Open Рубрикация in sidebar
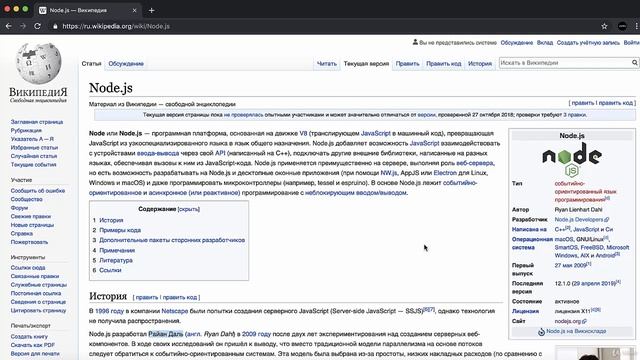The image size is (640, 360). click(26, 131)
